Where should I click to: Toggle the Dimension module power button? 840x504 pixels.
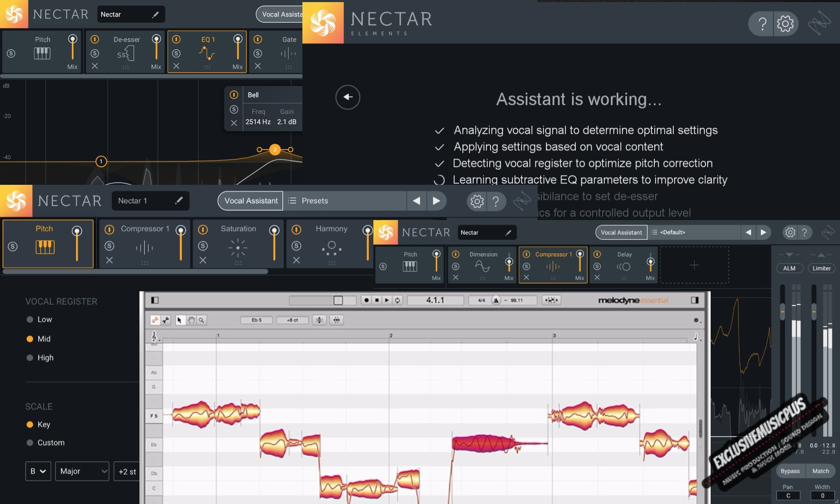[x=455, y=254]
